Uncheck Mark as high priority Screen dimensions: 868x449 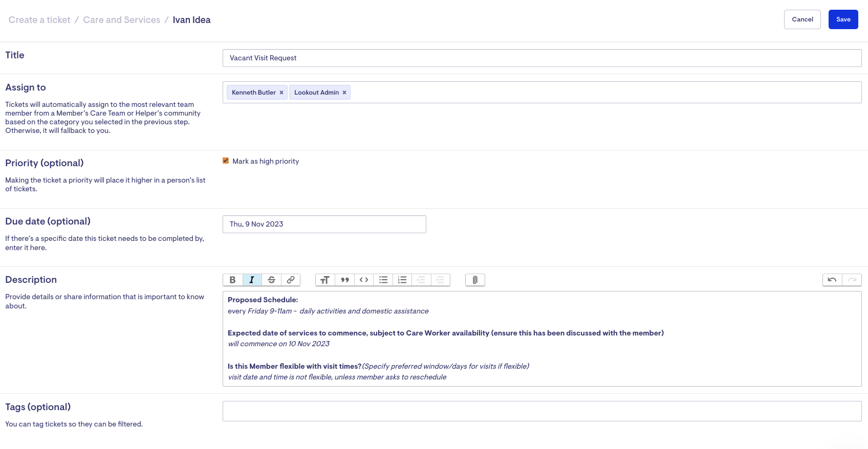226,161
